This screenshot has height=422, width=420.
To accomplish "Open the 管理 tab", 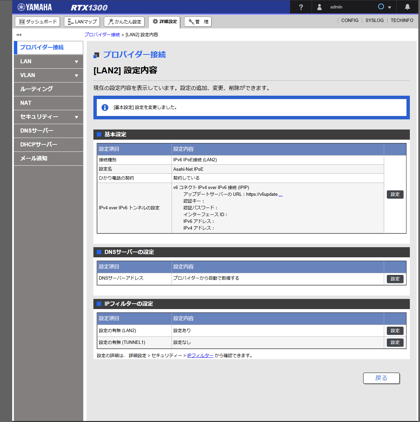I will point(198,22).
